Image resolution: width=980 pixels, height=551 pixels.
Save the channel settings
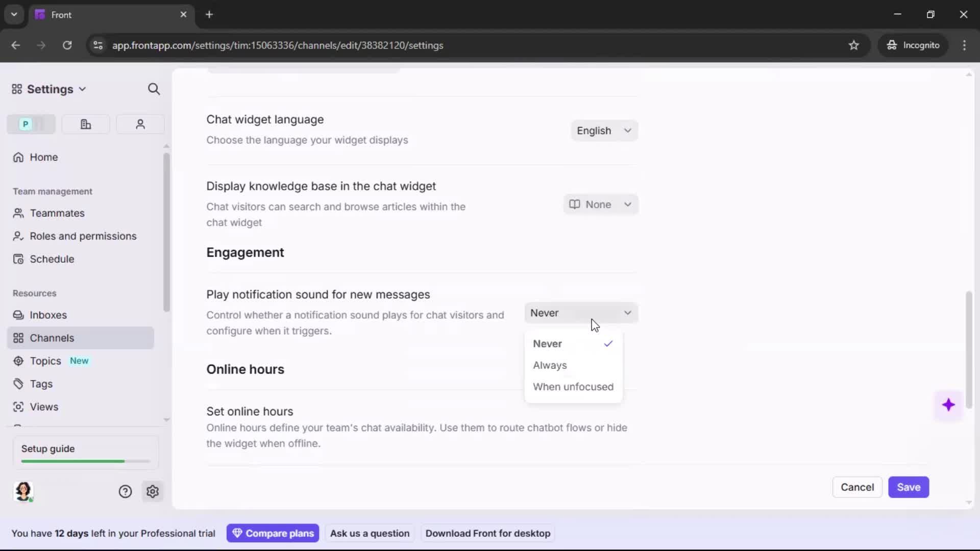click(x=909, y=487)
